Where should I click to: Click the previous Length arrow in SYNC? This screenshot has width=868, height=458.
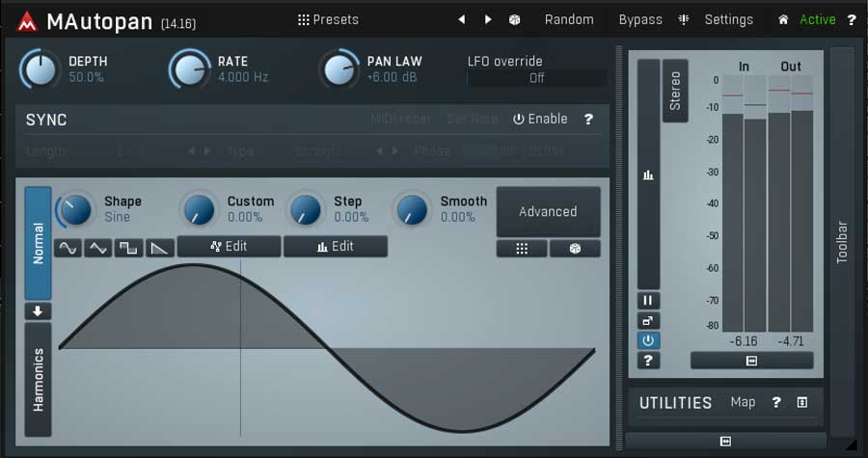tap(190, 151)
